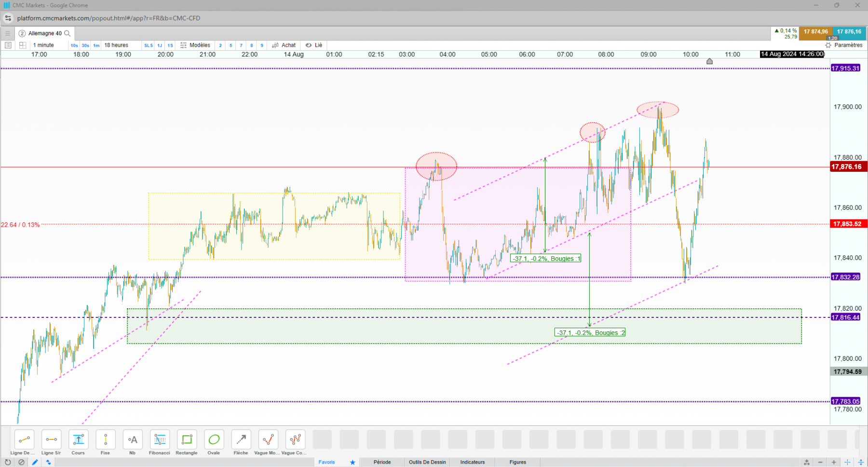Click the search magnifier next to Allemagne 40
Screen dimensions: 868x467
(x=68, y=33)
